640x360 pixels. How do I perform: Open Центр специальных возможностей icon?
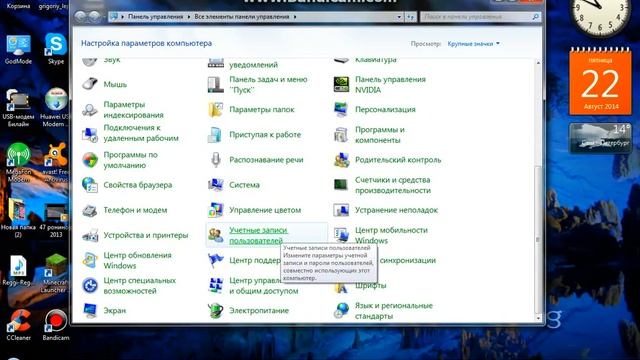click(x=90, y=285)
